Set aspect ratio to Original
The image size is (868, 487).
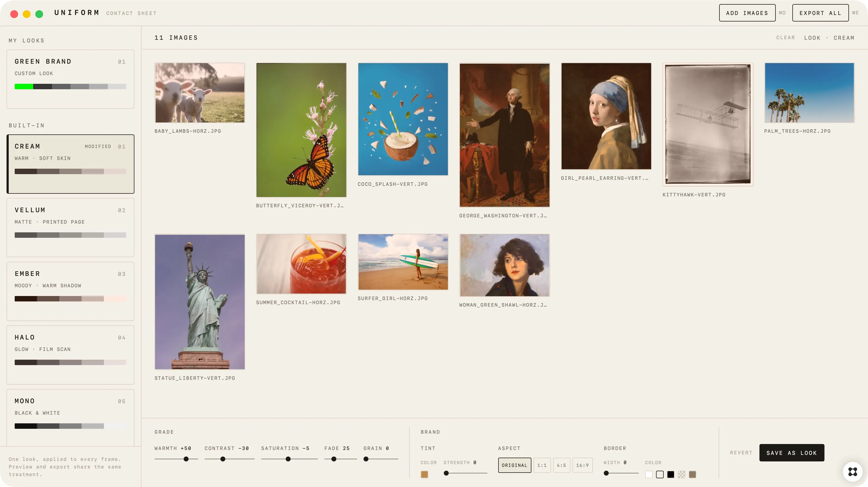515,465
